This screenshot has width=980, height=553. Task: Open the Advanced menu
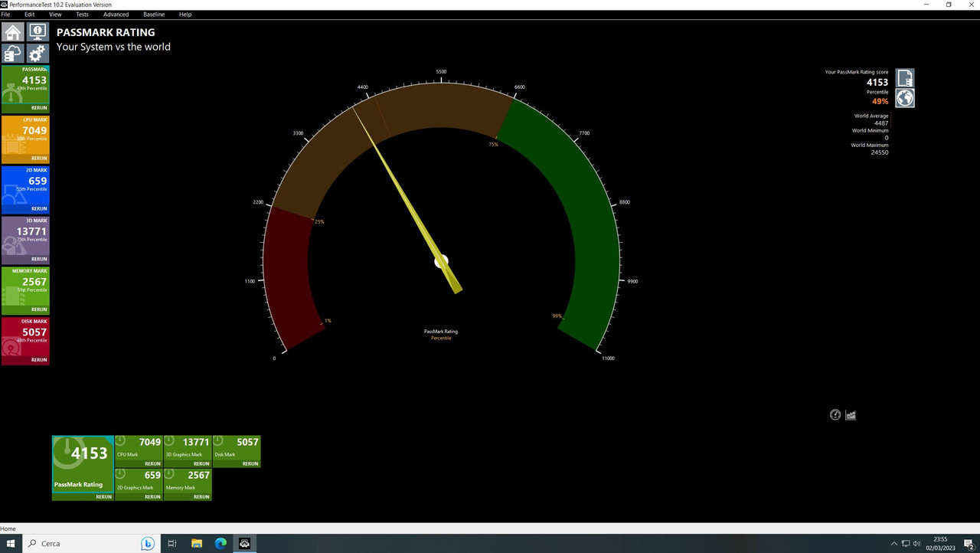click(116, 15)
